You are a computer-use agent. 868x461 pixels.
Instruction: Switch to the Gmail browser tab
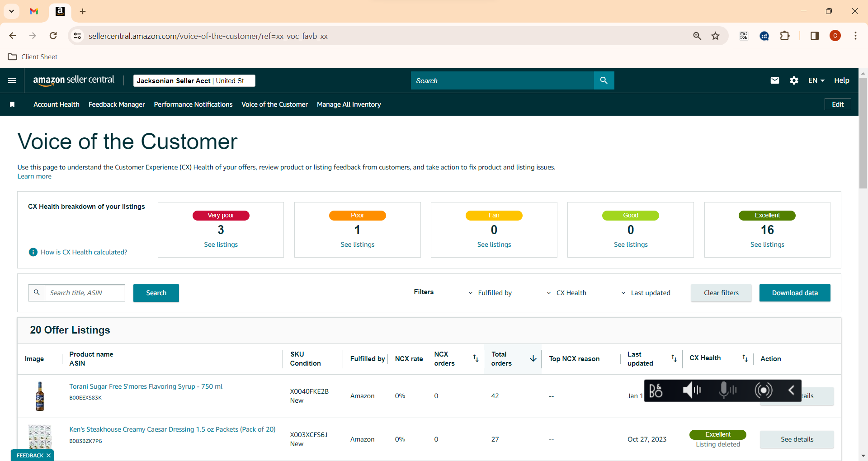(34, 11)
